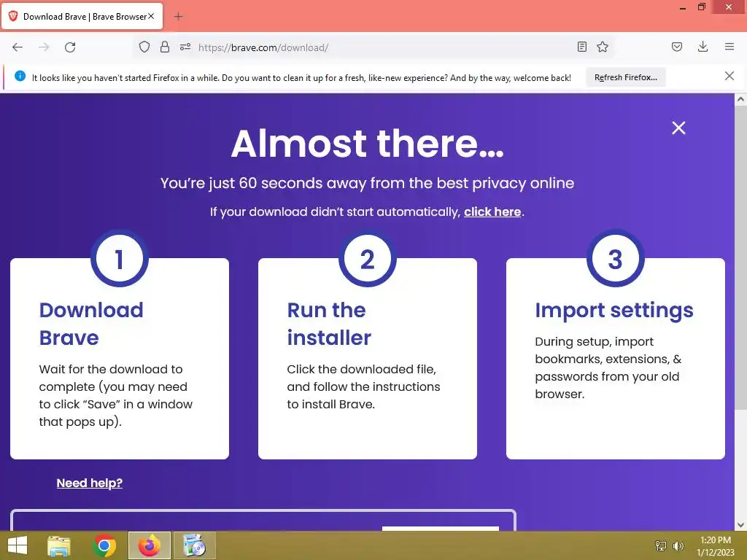Save page to Pocket
747x560 pixels.
point(677,47)
